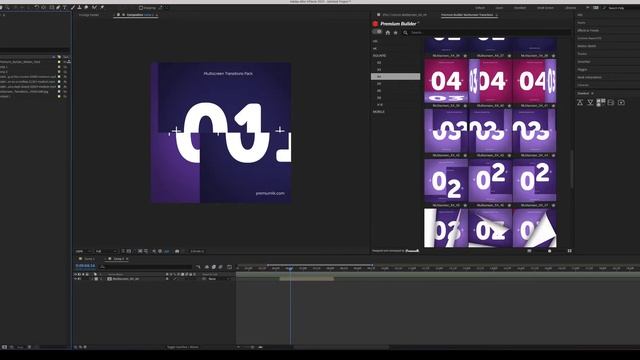Viewport: 640px width, 360px height.
Task: Select the Multiscreen layer name
Action: 126,279
